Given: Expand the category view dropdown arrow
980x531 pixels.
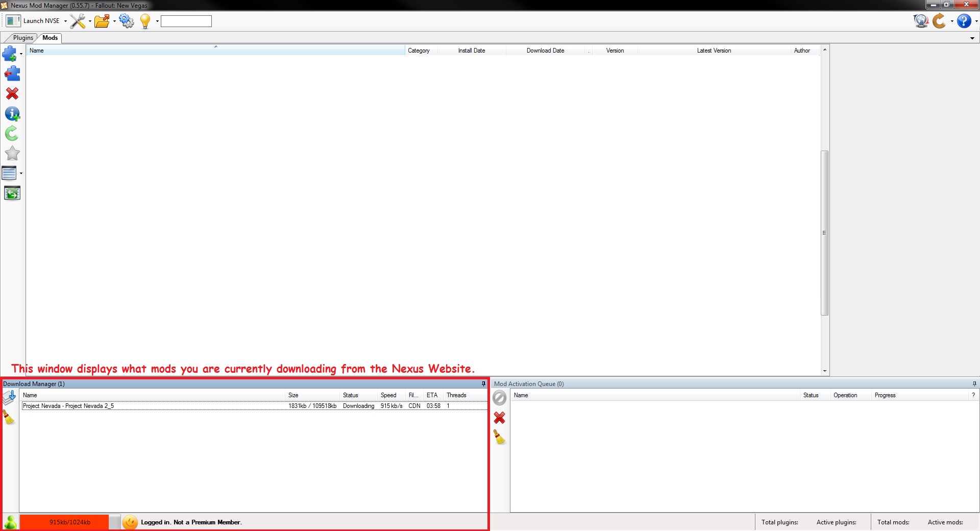Looking at the screenshot, I should click(21, 174).
